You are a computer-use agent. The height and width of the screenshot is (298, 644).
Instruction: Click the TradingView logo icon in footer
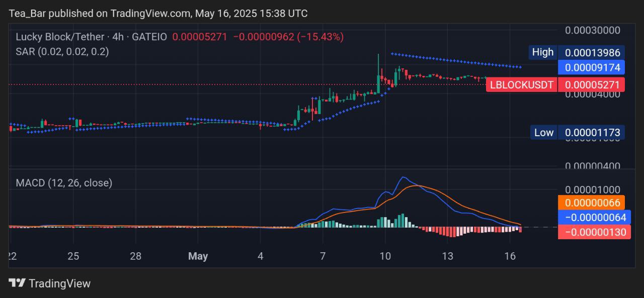(17, 283)
